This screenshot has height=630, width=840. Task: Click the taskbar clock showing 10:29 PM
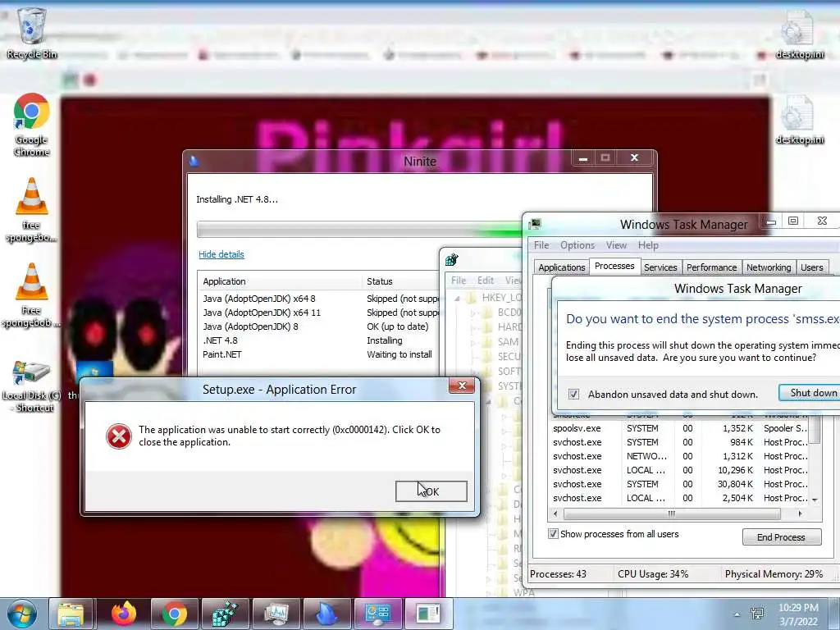(x=798, y=614)
